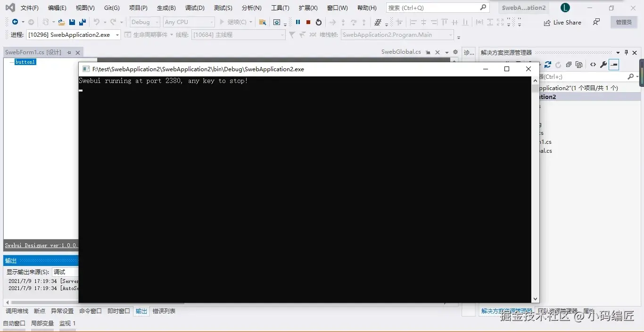The height and width of the screenshot is (332, 644).
Task: Click the Save file icon
Action: tap(72, 22)
